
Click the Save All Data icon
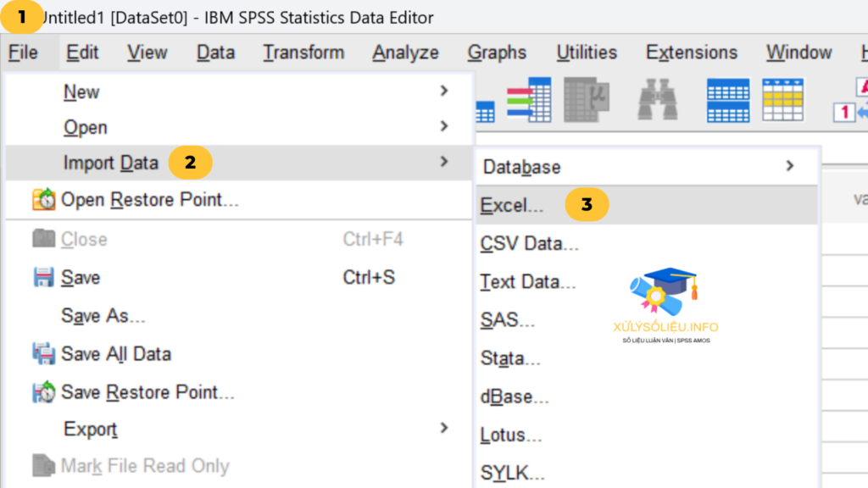(x=44, y=353)
